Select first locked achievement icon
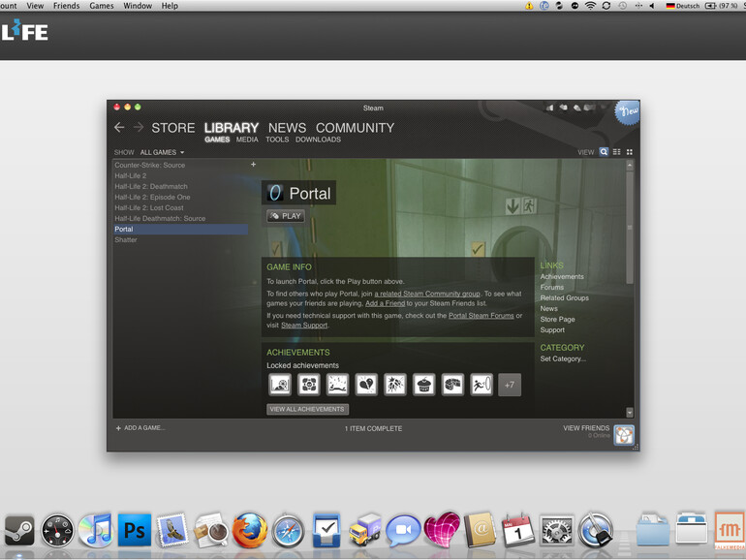The width and height of the screenshot is (746, 560). [x=280, y=385]
